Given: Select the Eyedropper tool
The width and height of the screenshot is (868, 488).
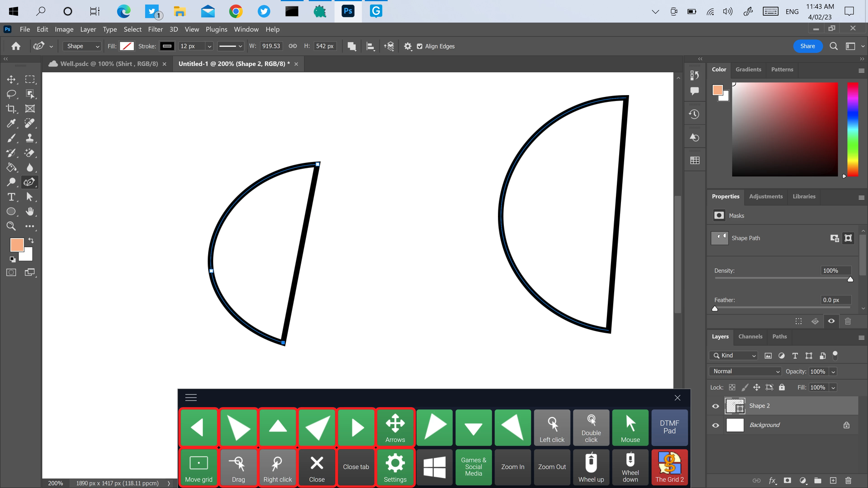Looking at the screenshot, I should (x=11, y=123).
